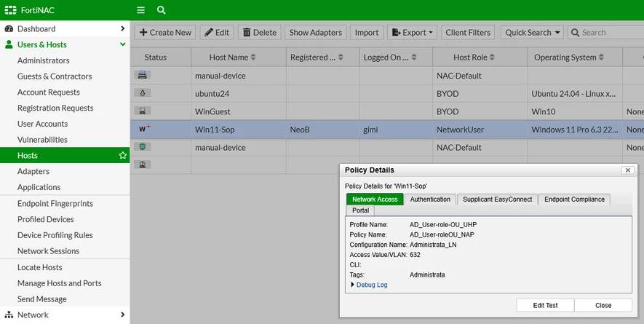Click the Network topology icon in sidebar

pos(9,315)
